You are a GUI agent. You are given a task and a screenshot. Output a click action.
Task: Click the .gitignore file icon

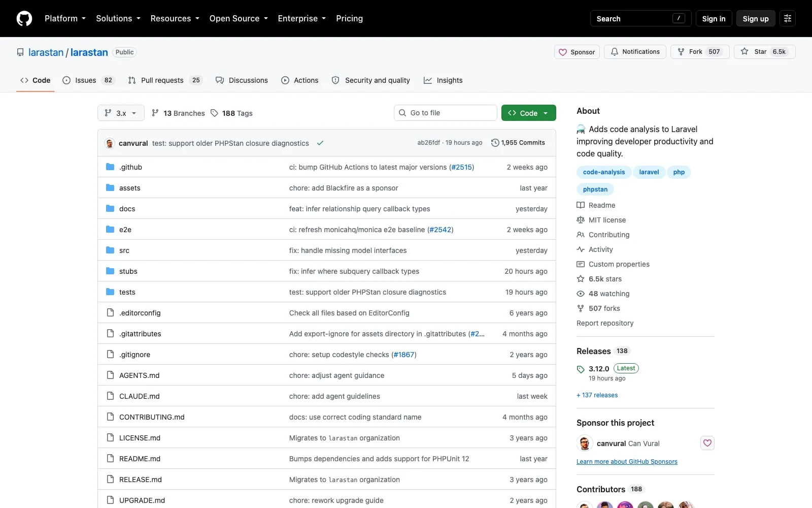point(110,354)
